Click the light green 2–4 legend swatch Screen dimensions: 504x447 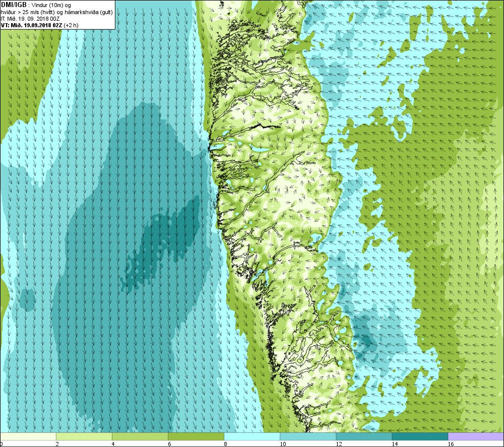pos(84,436)
